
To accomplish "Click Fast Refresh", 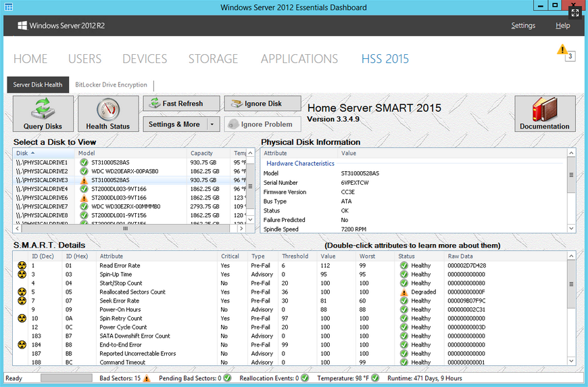I will [182, 104].
